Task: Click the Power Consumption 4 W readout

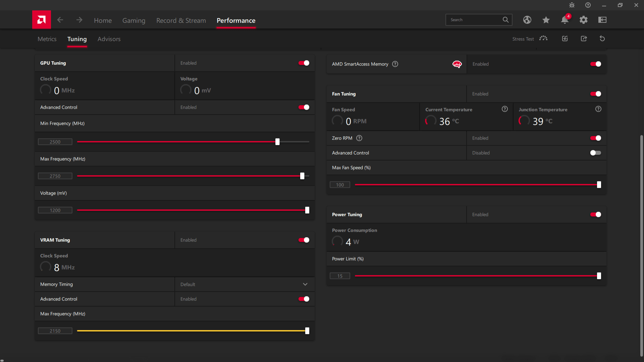Action: (345, 242)
